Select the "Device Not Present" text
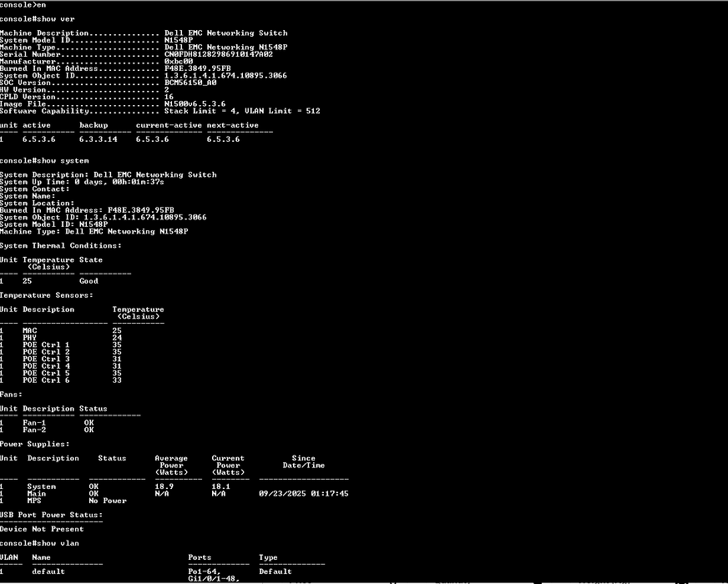 click(42, 529)
